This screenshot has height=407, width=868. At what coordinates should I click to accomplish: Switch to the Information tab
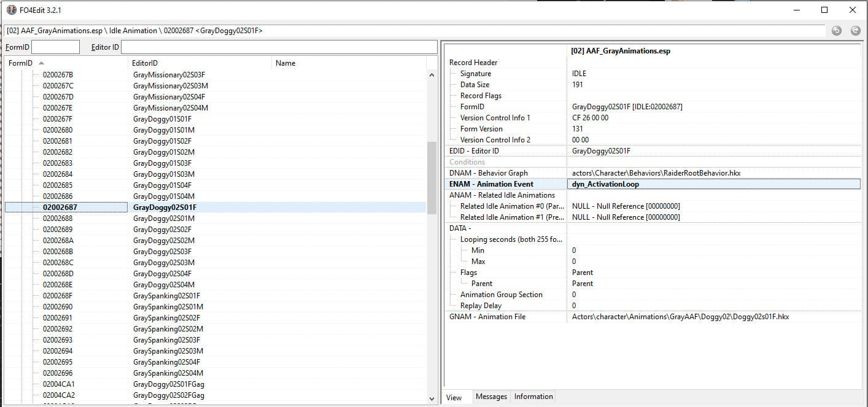pyautogui.click(x=533, y=397)
